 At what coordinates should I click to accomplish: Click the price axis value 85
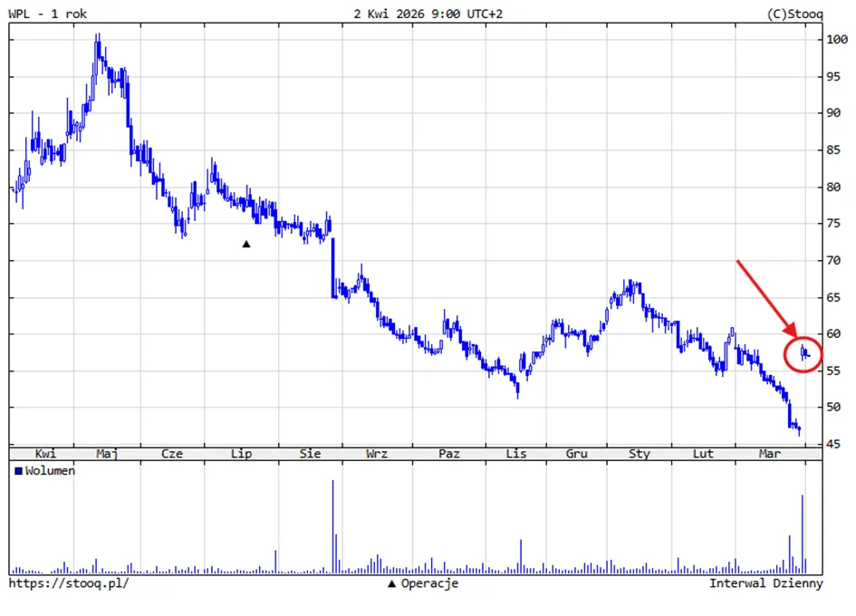[x=833, y=149]
